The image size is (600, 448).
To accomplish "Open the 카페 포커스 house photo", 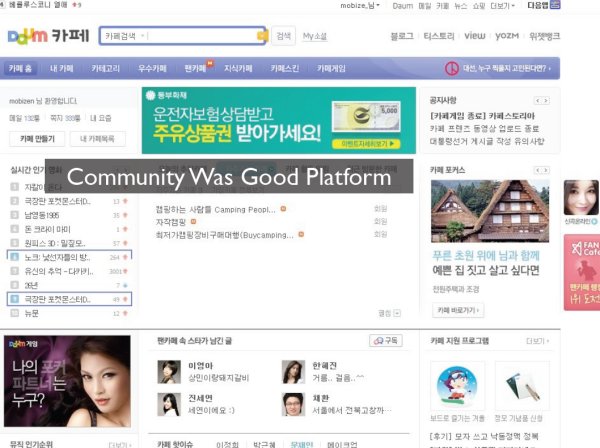I will point(490,211).
